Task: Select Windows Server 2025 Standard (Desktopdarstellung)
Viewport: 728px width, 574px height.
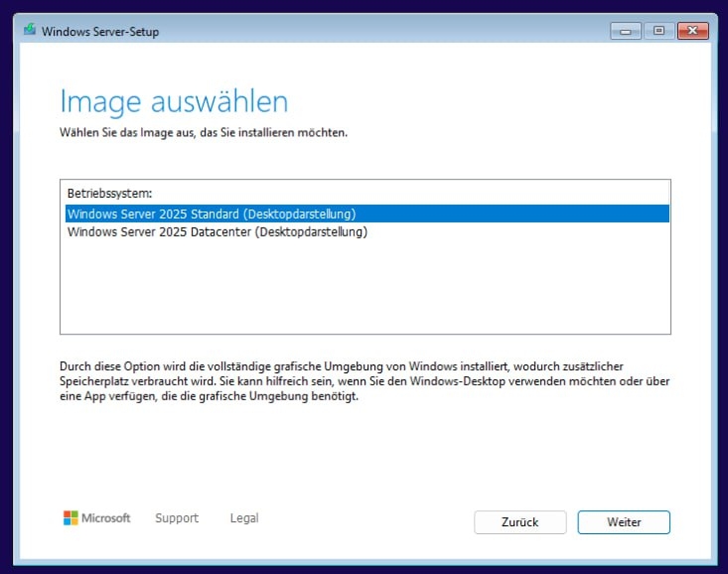Action: click(x=366, y=214)
